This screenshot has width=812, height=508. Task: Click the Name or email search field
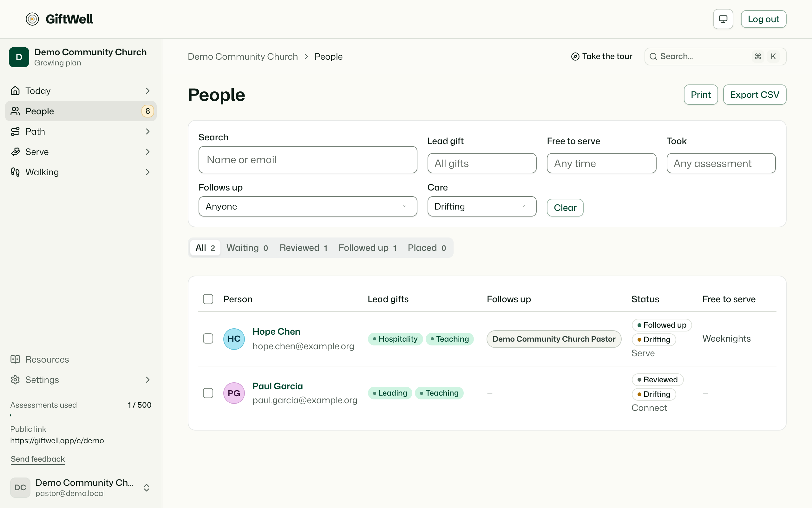tap(308, 160)
